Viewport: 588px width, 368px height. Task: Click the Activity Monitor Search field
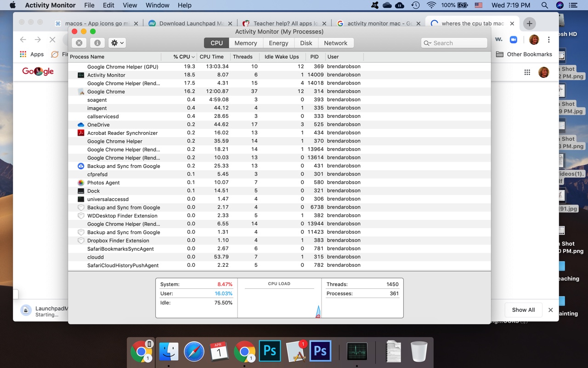tap(454, 43)
